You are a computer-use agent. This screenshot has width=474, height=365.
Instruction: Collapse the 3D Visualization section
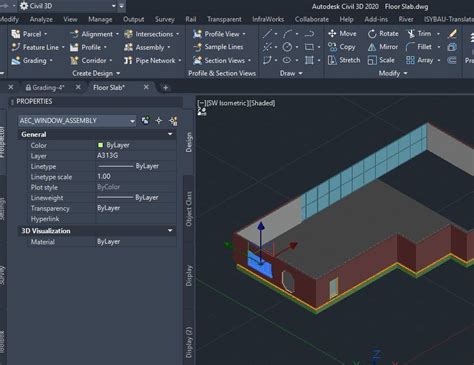coord(170,230)
